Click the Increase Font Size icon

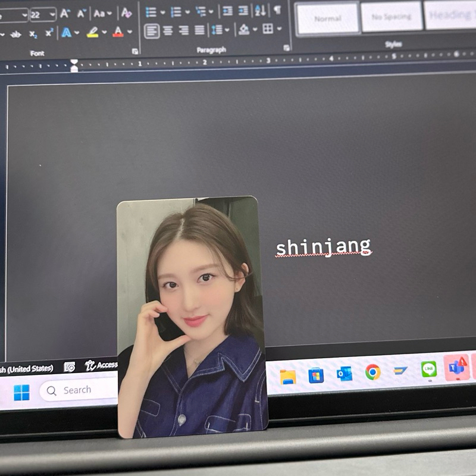point(65,13)
